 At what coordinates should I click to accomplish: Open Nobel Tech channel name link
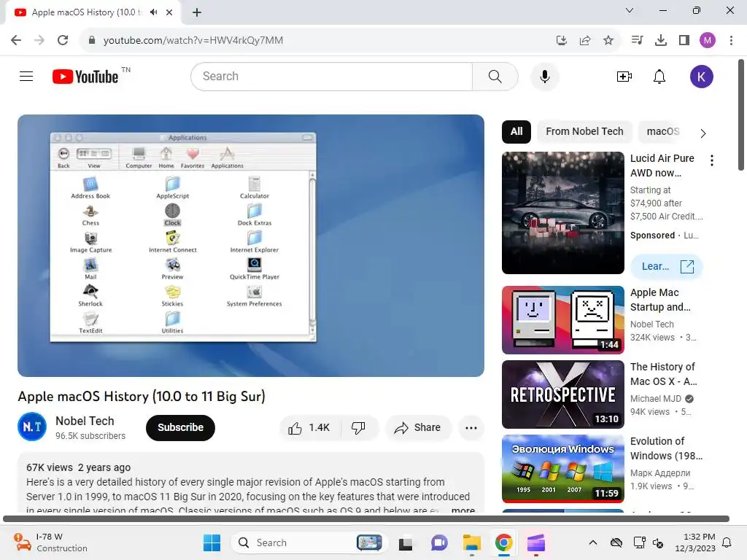(85, 421)
